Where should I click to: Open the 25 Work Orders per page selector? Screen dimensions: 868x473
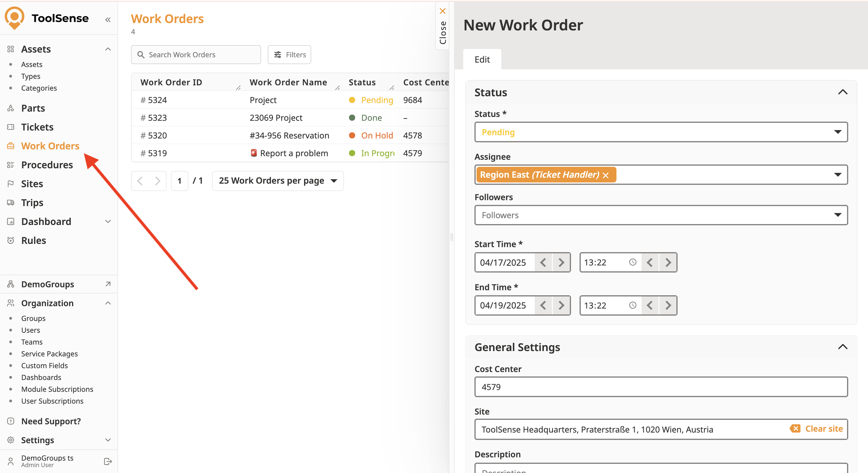[278, 181]
